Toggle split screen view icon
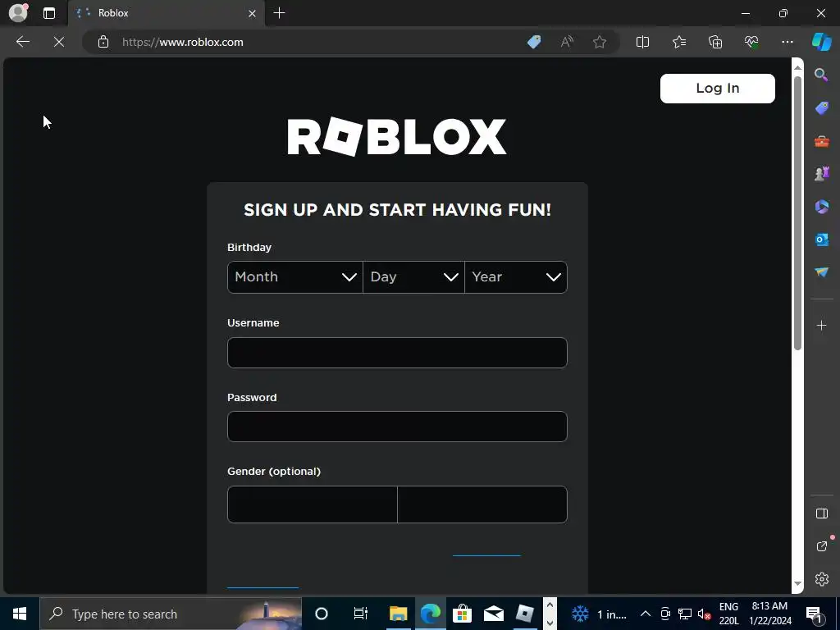The height and width of the screenshot is (630, 840). pyautogui.click(x=642, y=42)
